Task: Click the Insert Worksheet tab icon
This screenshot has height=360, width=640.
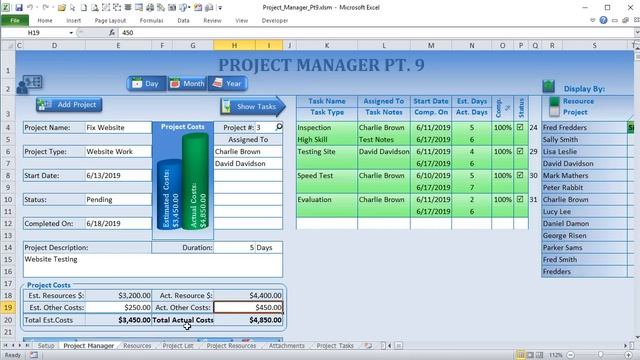Action: [368, 346]
